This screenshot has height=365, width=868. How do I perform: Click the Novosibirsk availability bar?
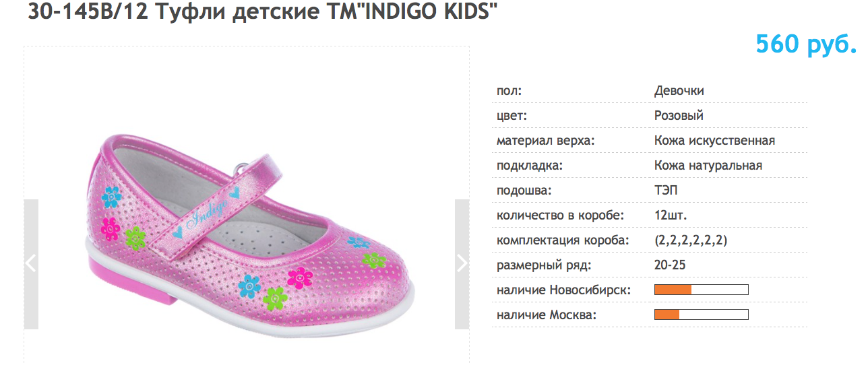point(701,290)
